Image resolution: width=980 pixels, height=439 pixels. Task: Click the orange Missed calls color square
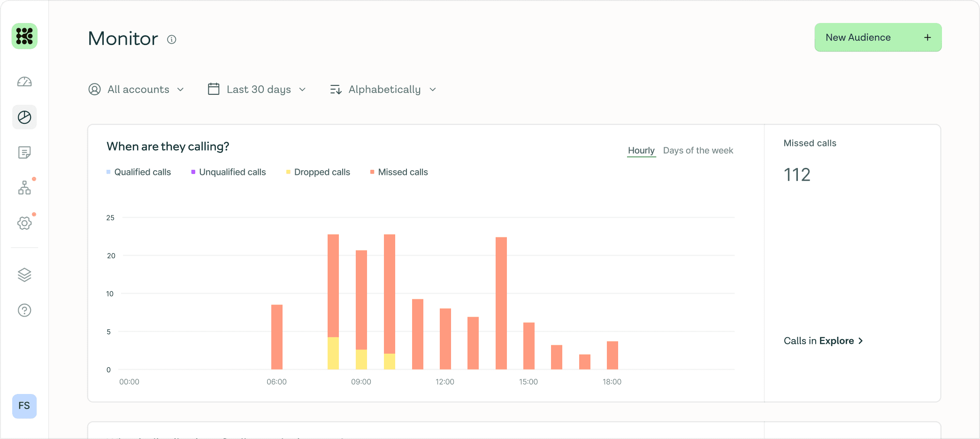tap(372, 172)
